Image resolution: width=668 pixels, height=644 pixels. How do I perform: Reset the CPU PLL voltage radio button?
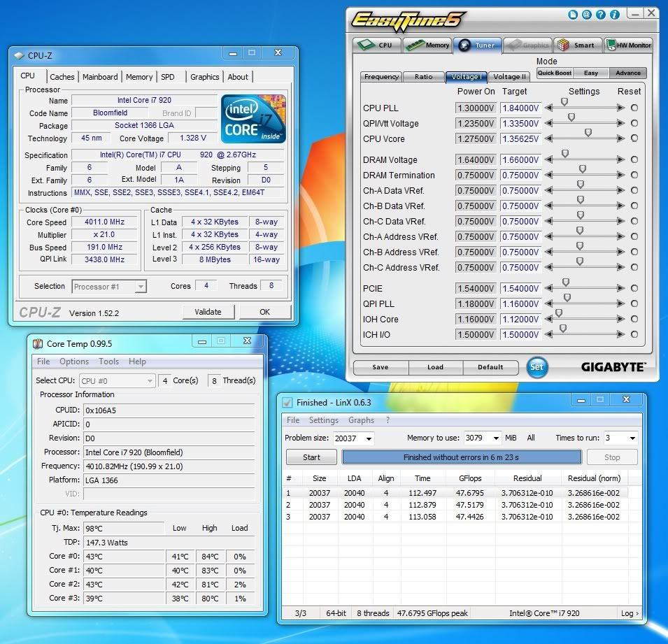pyautogui.click(x=634, y=108)
